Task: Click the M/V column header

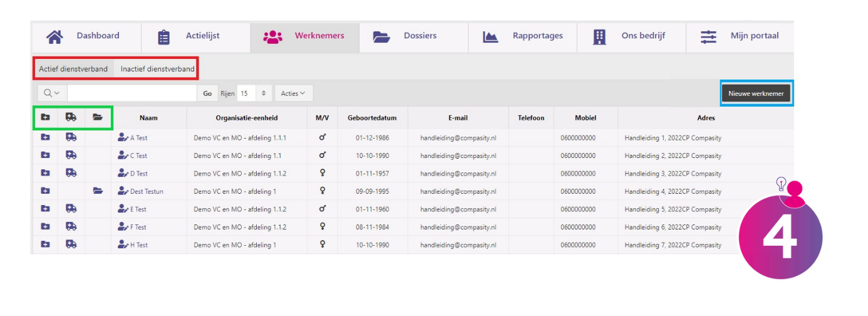Action: [322, 117]
